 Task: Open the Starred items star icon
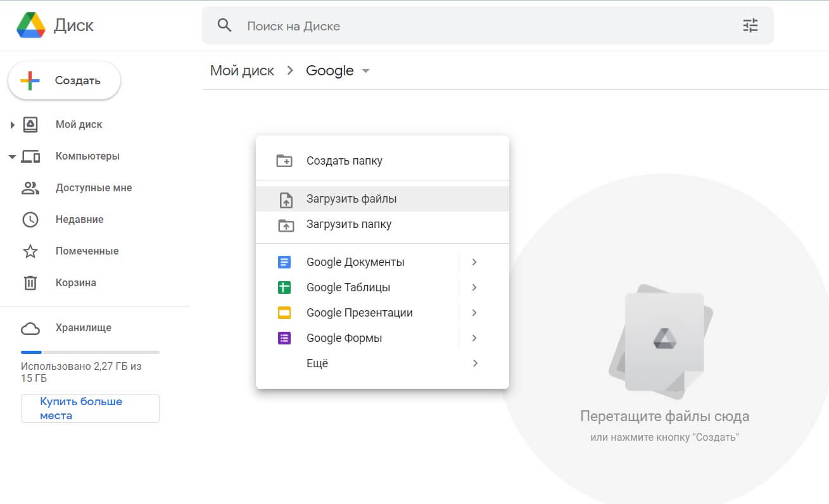pos(30,251)
